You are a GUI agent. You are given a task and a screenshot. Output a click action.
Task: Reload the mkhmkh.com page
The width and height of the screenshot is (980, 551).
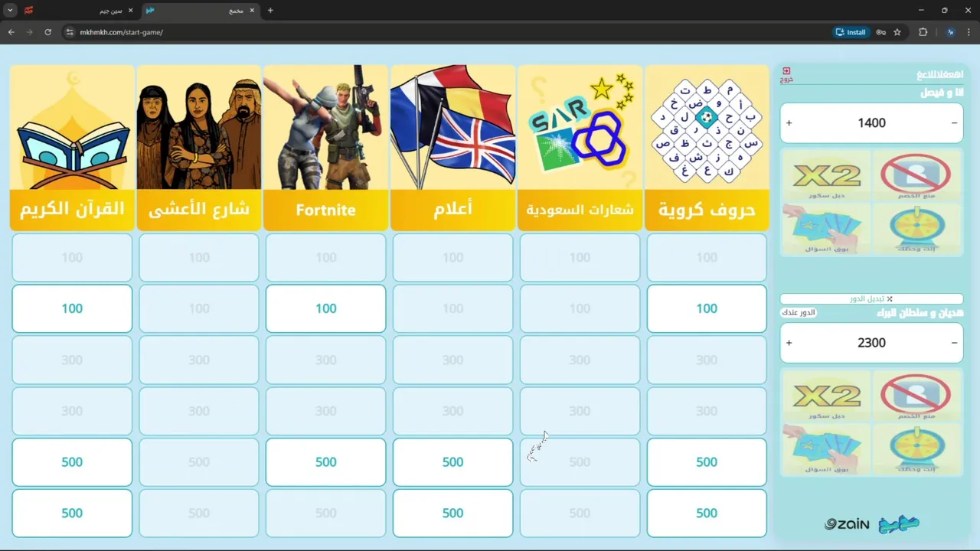pyautogui.click(x=47, y=32)
